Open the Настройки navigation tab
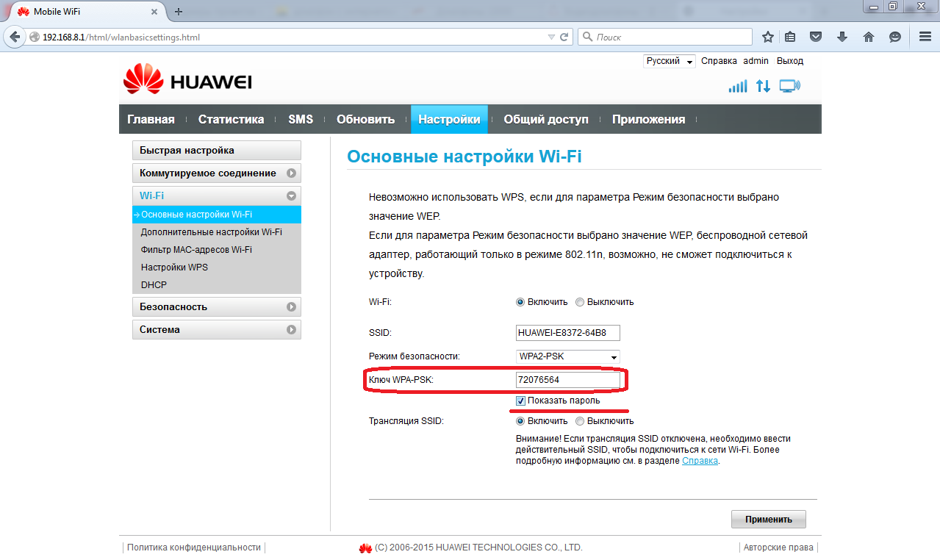 click(x=449, y=119)
